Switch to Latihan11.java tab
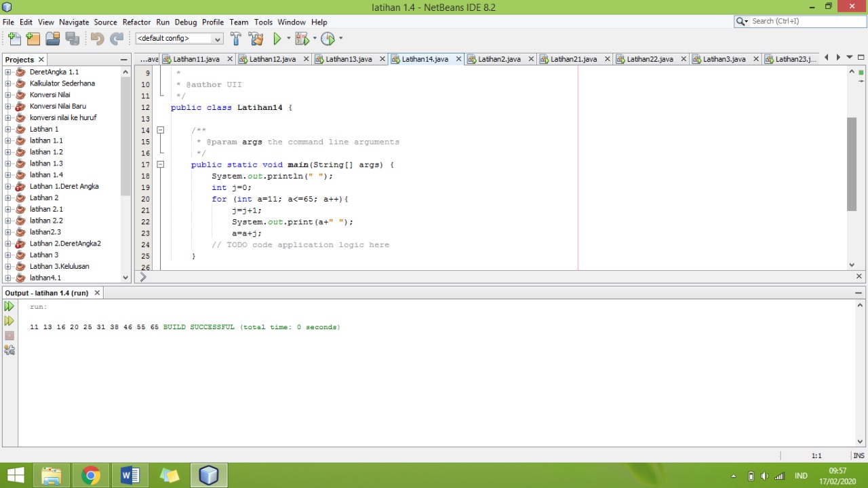Viewport: 868px width, 488px height. [x=197, y=59]
